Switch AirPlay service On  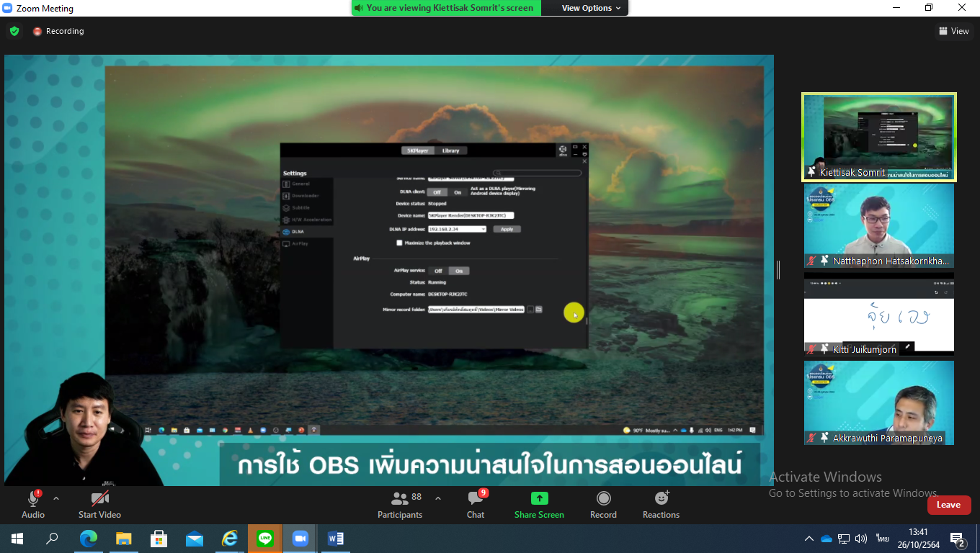click(x=459, y=271)
